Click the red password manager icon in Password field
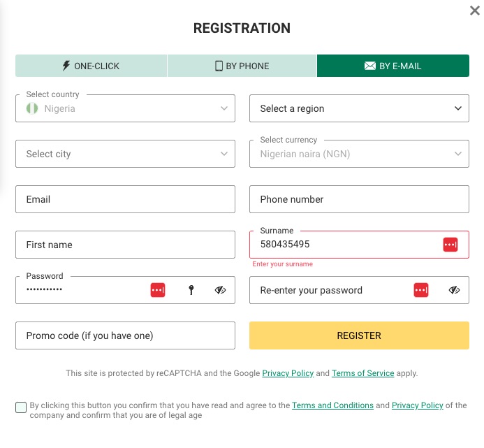 coord(158,290)
